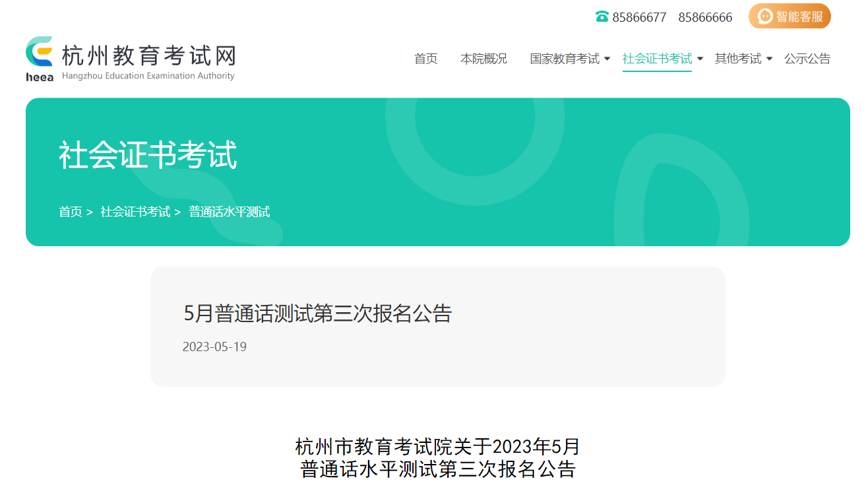Click the Hangzhou Education Examination Authority subtitle
The image size is (868, 497).
[148, 76]
